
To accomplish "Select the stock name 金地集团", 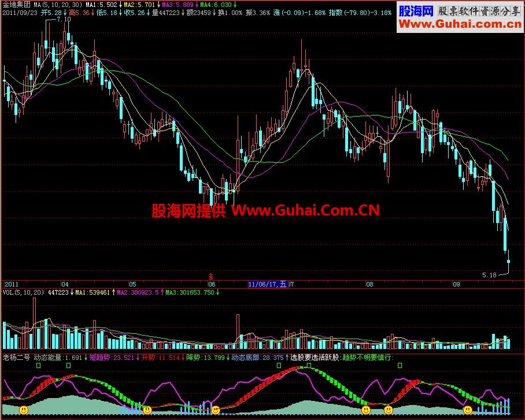I will (17, 5).
